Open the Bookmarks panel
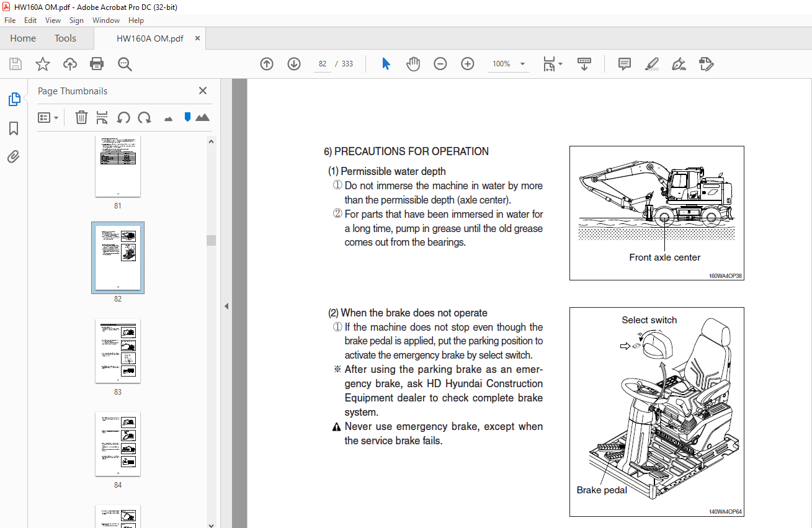The image size is (812, 528). coord(14,128)
